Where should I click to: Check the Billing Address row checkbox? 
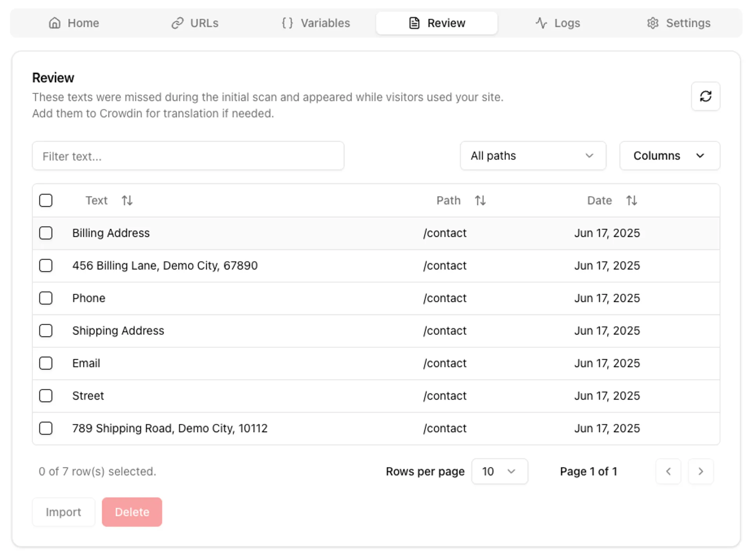point(46,233)
